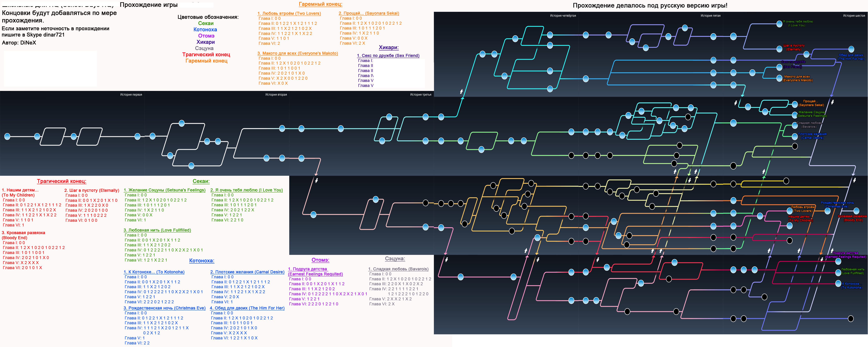Screen dimensions: 868x347
Task: Click '3. Любовная нить (Love Fullfilled)' walkthrough heading
Action: 157,230
